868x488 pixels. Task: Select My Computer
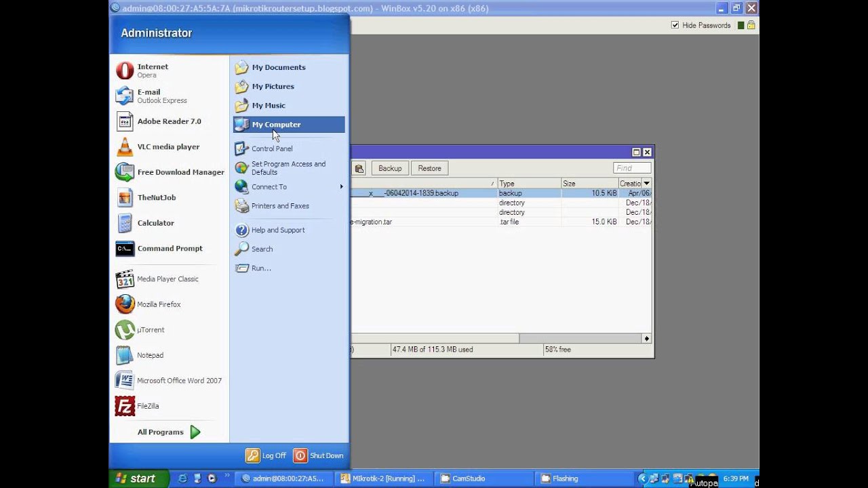pyautogui.click(x=289, y=124)
